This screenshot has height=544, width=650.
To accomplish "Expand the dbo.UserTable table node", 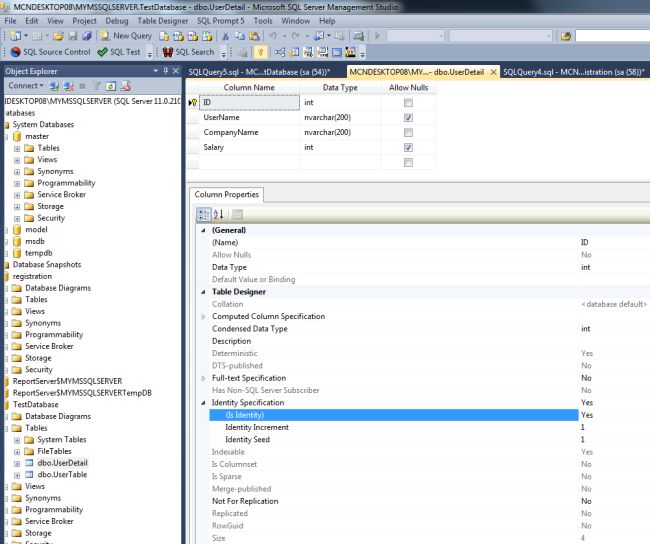I will [17, 475].
